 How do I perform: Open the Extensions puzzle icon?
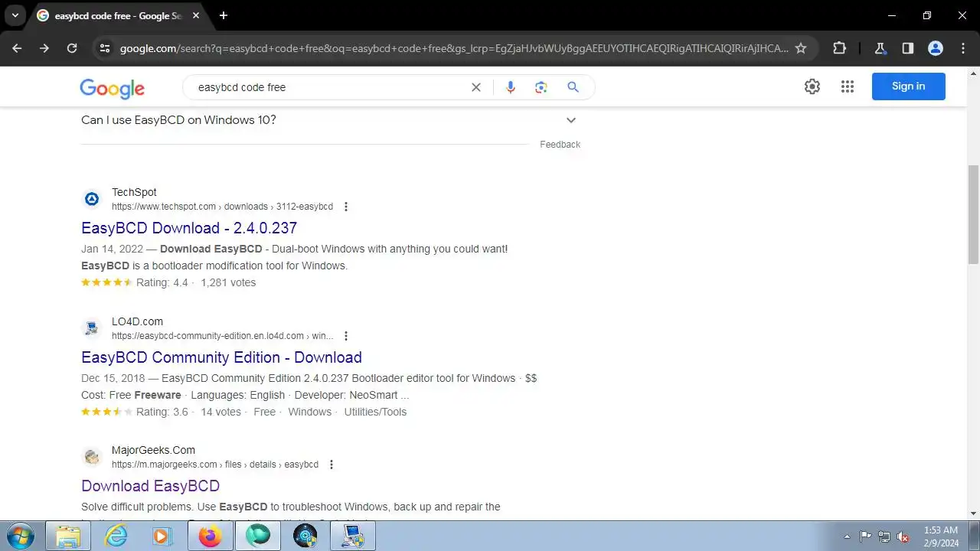pos(839,48)
